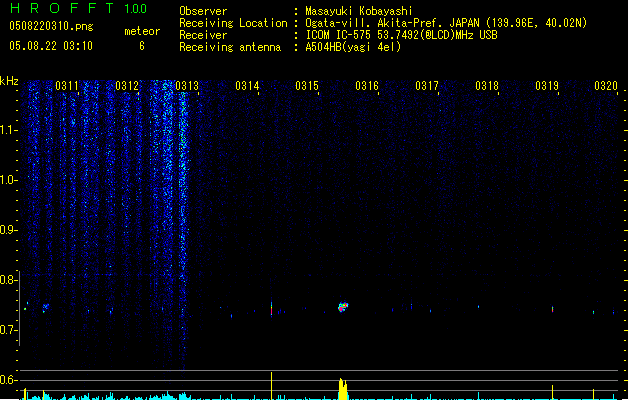Click the observer name Masayuki Kobayashi
629x400 pixels.
359,11
